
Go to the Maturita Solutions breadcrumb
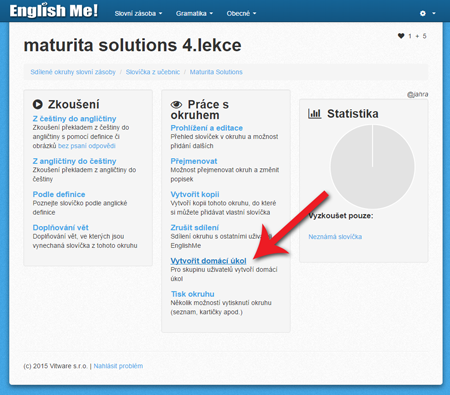coord(216,72)
